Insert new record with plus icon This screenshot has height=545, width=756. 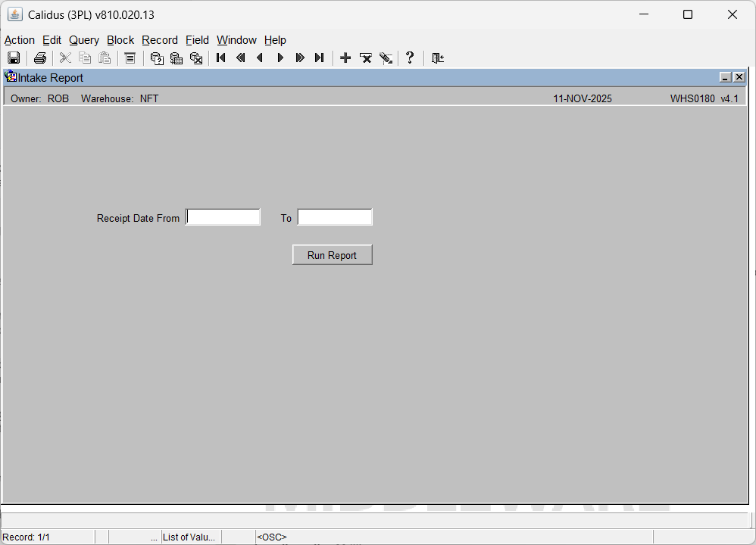pyautogui.click(x=345, y=58)
